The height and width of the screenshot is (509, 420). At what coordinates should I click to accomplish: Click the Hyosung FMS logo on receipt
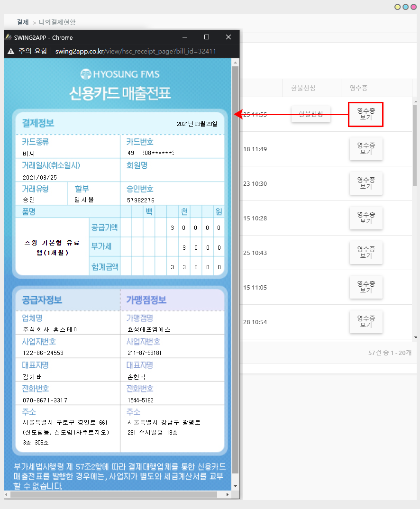pos(120,74)
